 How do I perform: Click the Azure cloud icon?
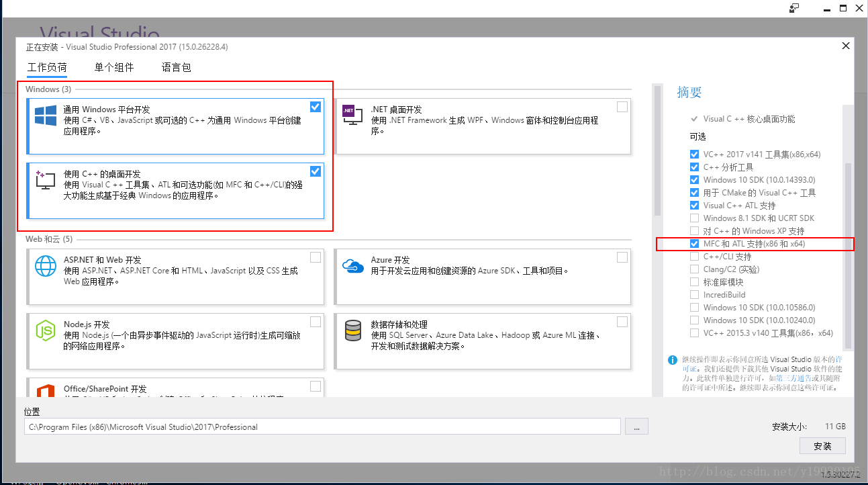point(352,267)
